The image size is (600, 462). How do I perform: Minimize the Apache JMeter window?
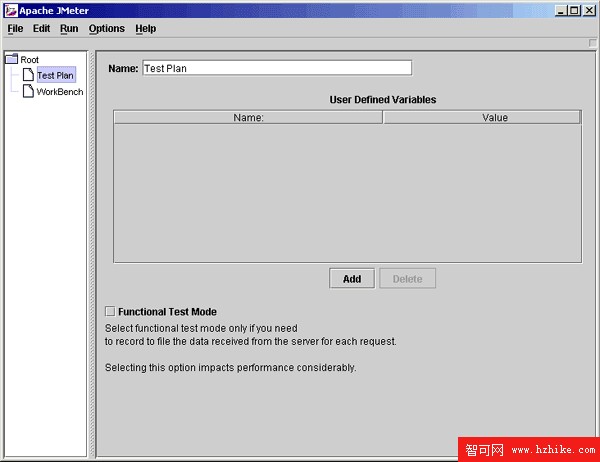(561, 10)
